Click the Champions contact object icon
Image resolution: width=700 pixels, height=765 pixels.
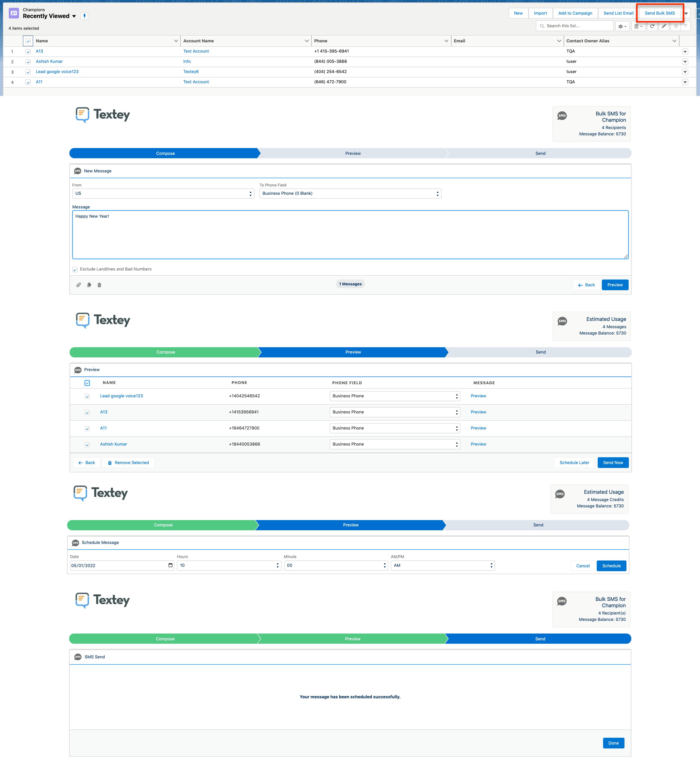coord(14,13)
